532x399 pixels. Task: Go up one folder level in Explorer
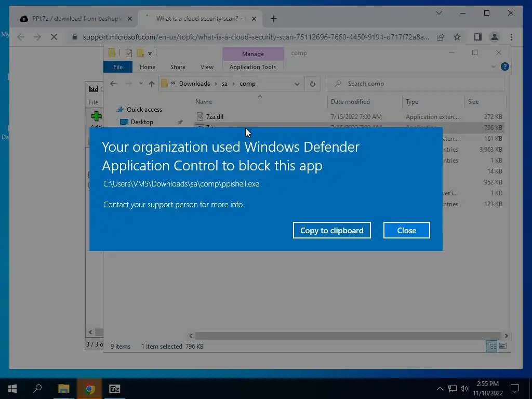tap(152, 84)
